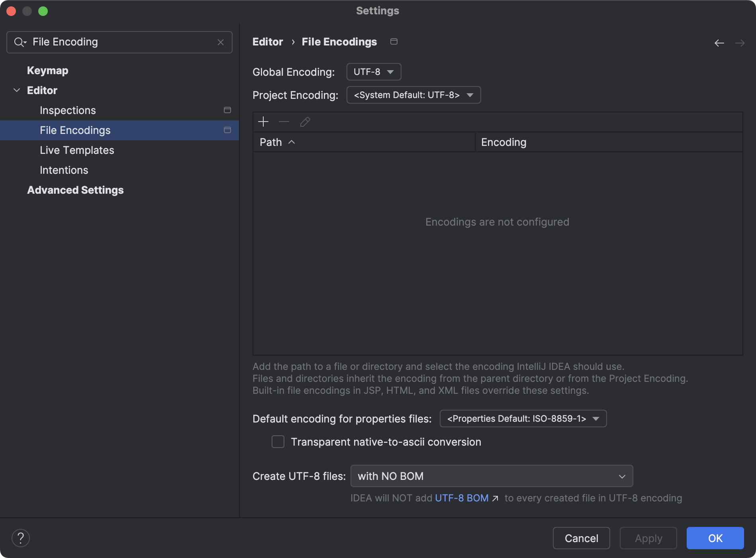The height and width of the screenshot is (558, 756).
Task: Remove the selected encoding entry
Action: [284, 122]
